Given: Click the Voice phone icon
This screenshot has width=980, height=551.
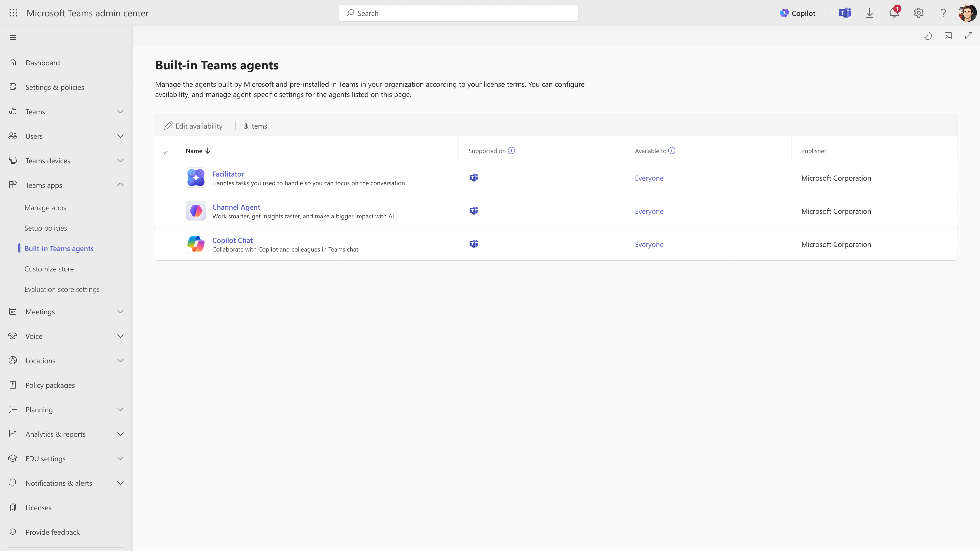Looking at the screenshot, I should click(13, 336).
